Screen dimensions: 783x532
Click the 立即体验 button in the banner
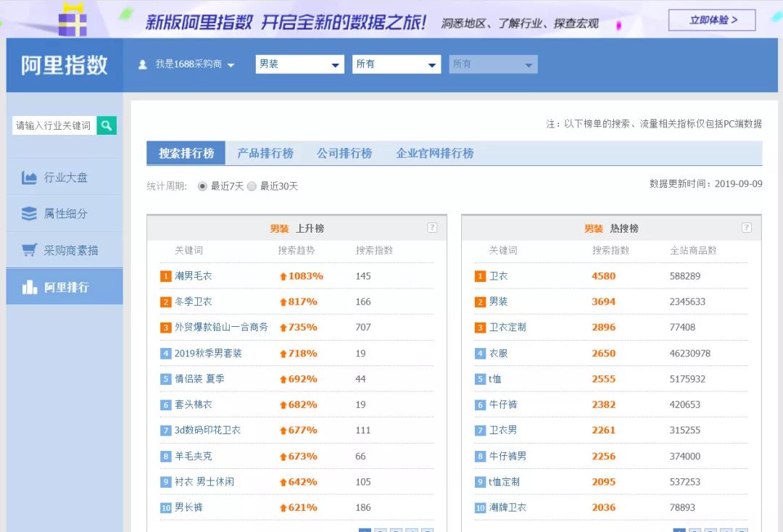[x=712, y=20]
